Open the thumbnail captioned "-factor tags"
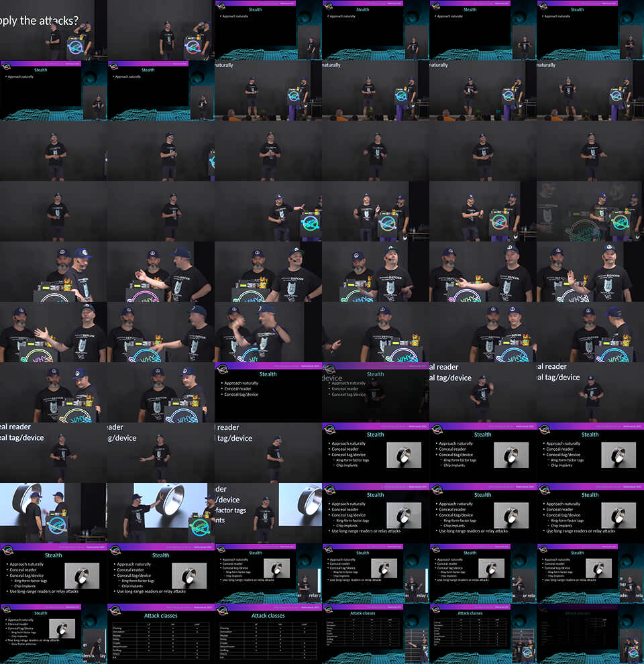 [x=268, y=513]
